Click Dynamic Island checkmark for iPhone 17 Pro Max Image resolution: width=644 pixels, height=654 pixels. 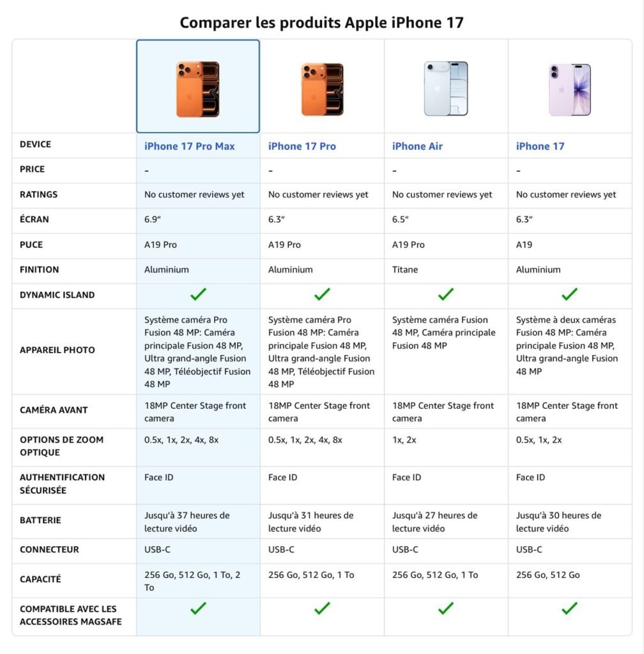(198, 294)
